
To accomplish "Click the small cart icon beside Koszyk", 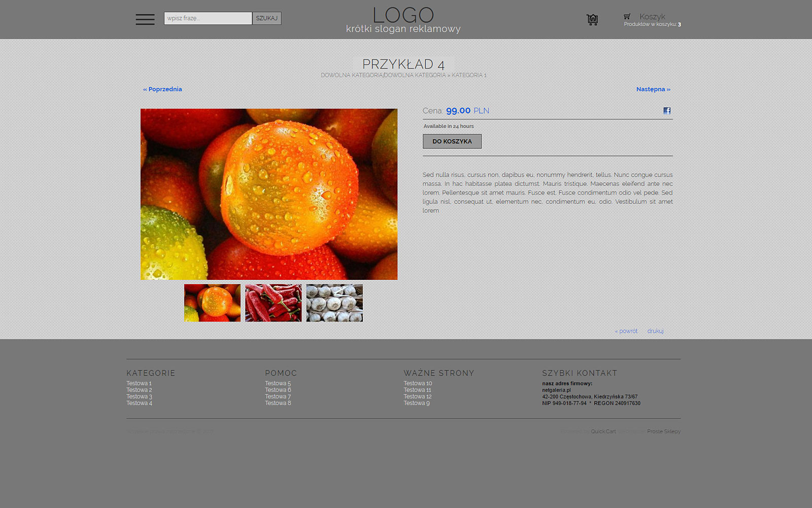I will coord(627,17).
